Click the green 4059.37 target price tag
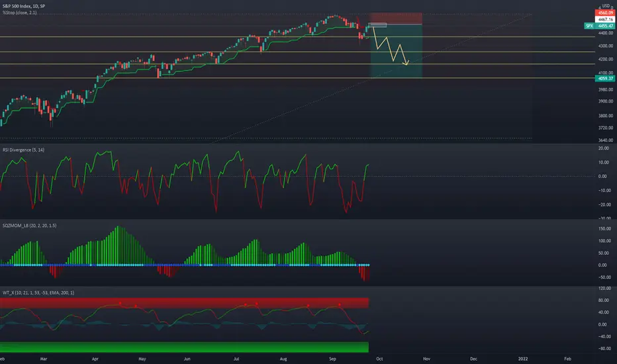This screenshot has width=617, height=364. (x=605, y=78)
